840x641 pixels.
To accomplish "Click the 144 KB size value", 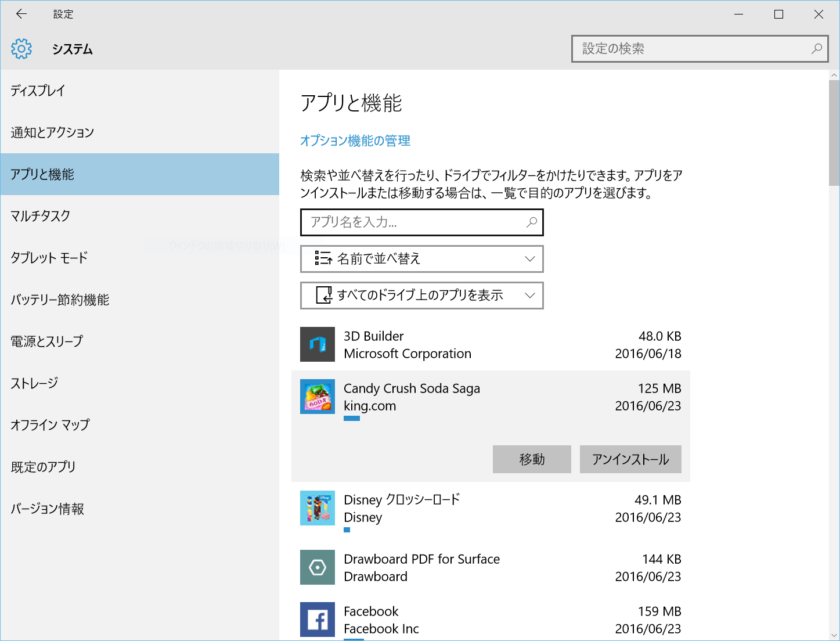I will [662, 559].
